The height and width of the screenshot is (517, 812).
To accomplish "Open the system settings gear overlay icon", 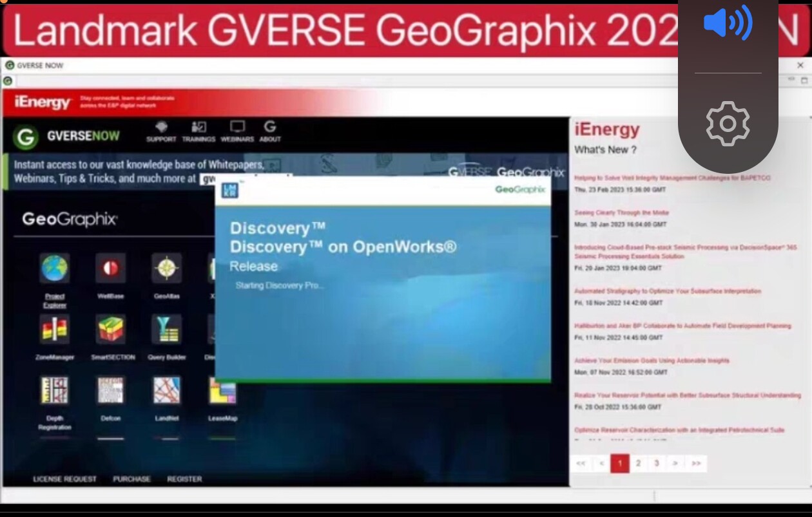I will tap(728, 123).
